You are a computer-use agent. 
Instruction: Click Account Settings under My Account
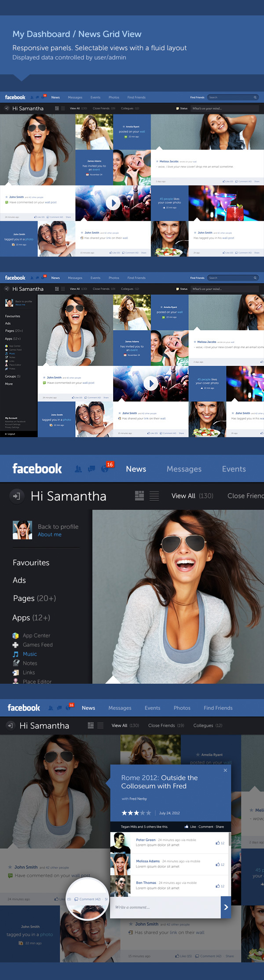12,424
